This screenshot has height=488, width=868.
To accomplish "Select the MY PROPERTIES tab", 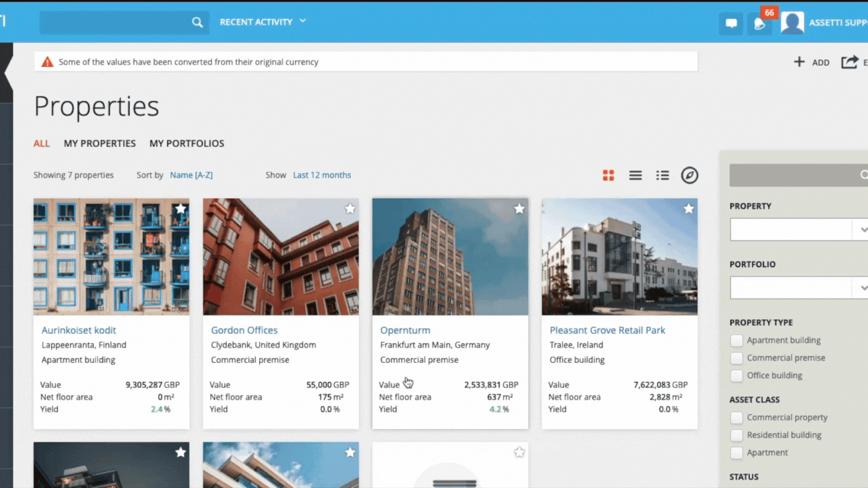I will pyautogui.click(x=99, y=143).
